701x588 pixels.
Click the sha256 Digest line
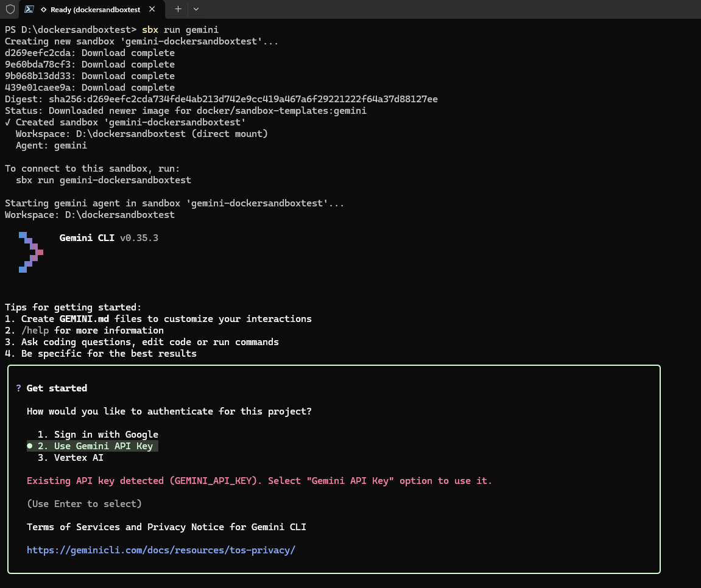(221, 99)
